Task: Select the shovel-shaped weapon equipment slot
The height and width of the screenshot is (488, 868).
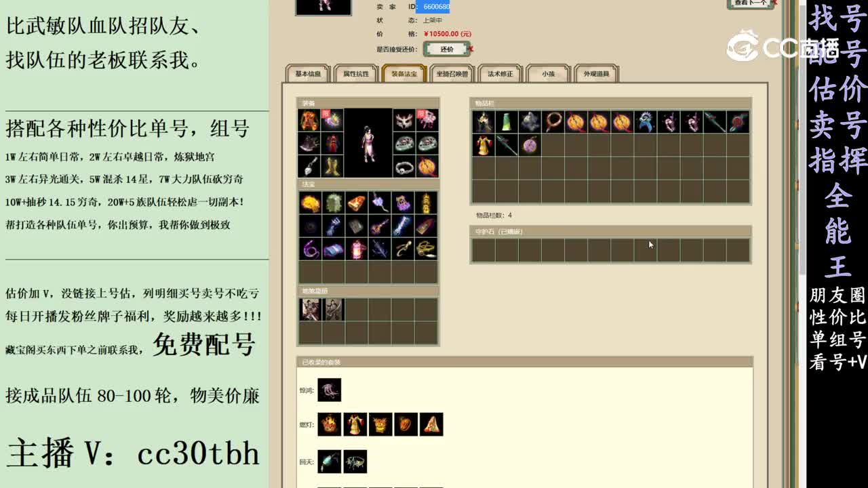Action: (310, 166)
